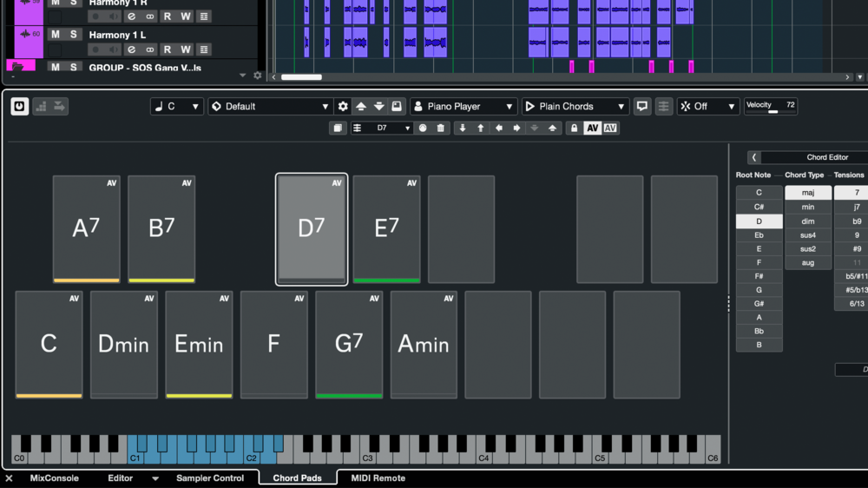This screenshot has width=868, height=488.
Task: Open the Editor tab dropdown arrow
Action: 155,478
